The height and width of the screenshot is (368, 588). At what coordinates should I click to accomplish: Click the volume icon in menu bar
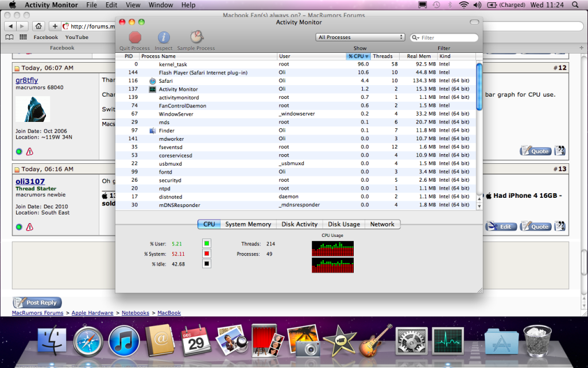tap(477, 5)
